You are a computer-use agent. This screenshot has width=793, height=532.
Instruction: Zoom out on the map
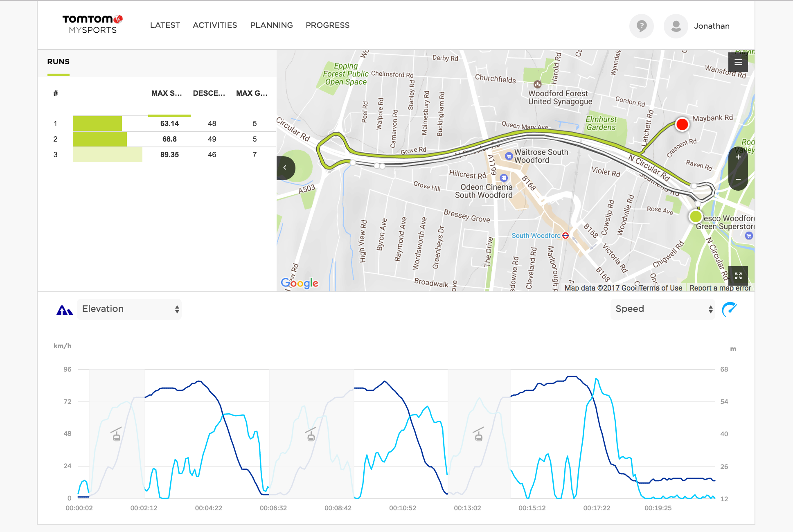coord(738,179)
